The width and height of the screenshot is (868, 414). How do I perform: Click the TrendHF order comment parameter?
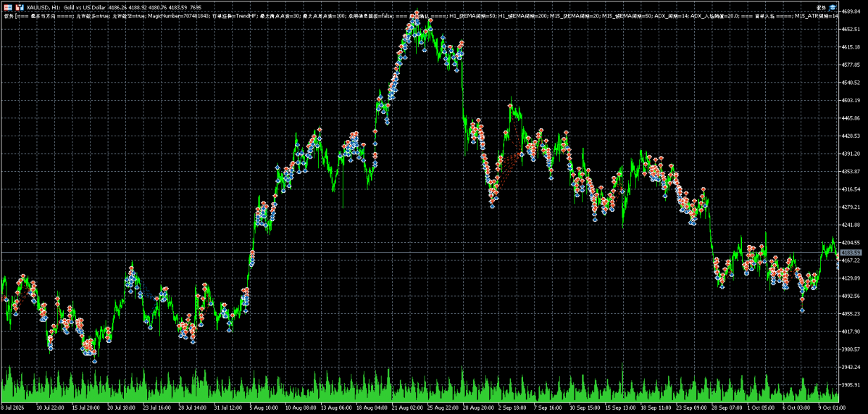point(235,16)
